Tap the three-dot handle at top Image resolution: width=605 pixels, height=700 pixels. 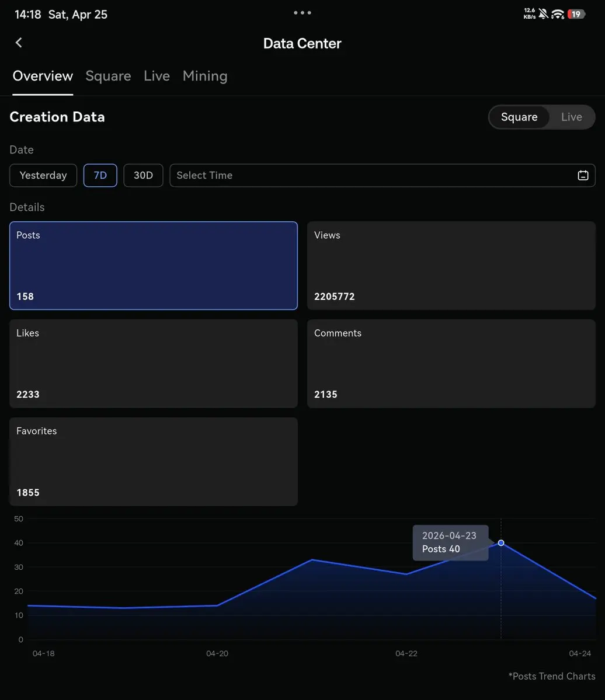tap(302, 13)
